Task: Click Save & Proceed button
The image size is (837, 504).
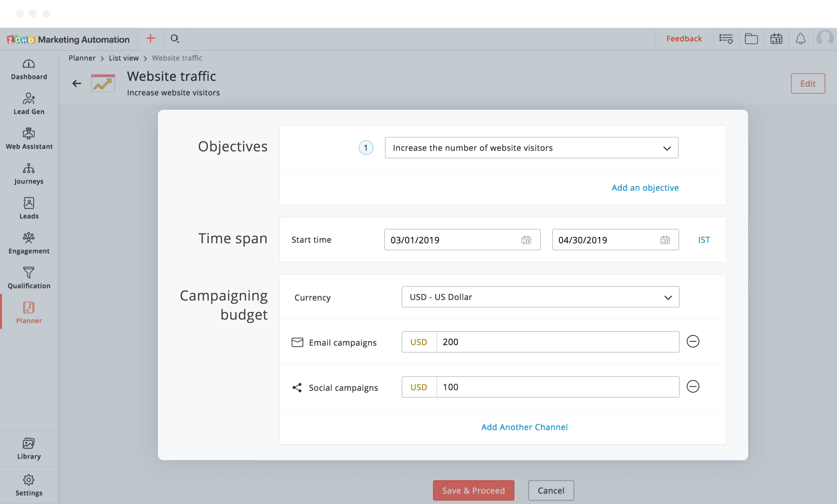Action: (x=473, y=490)
